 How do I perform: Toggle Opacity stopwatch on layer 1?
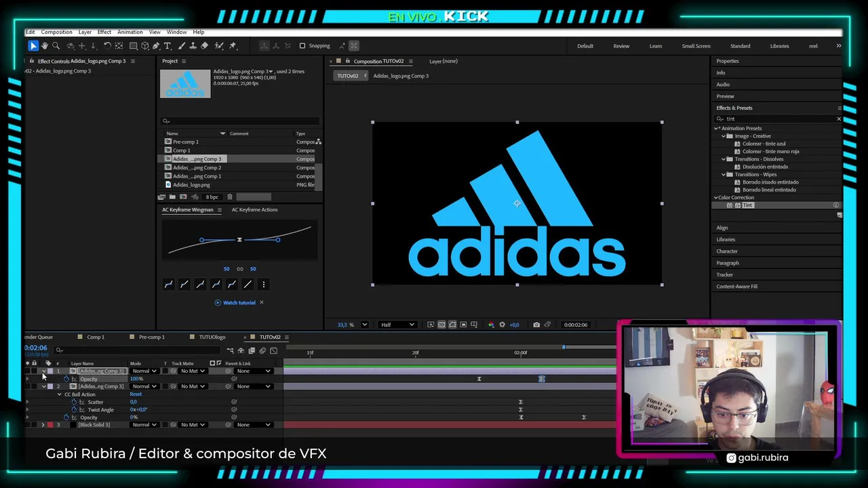click(x=66, y=379)
